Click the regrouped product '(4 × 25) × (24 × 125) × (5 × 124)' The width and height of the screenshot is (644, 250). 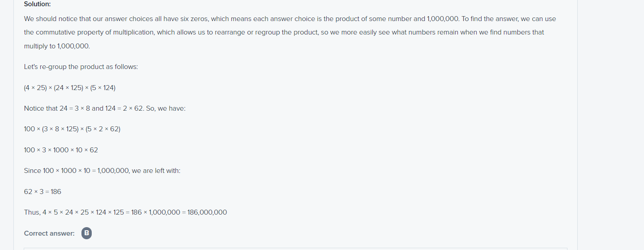click(70, 88)
